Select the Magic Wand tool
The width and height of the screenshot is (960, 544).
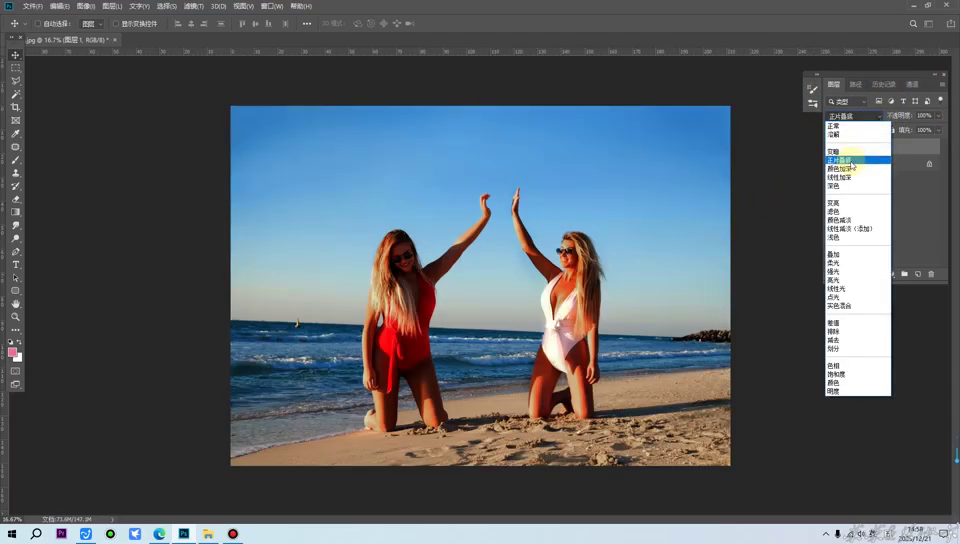coord(15,94)
